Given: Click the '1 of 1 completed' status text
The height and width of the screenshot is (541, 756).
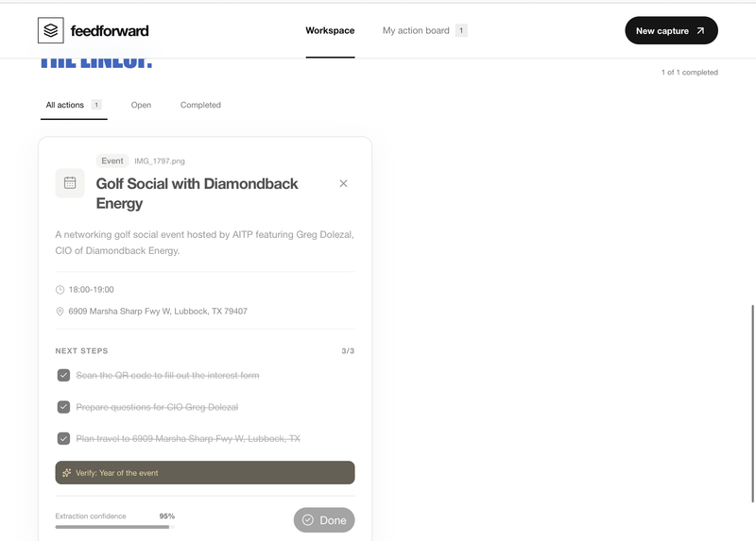Looking at the screenshot, I should click(690, 73).
